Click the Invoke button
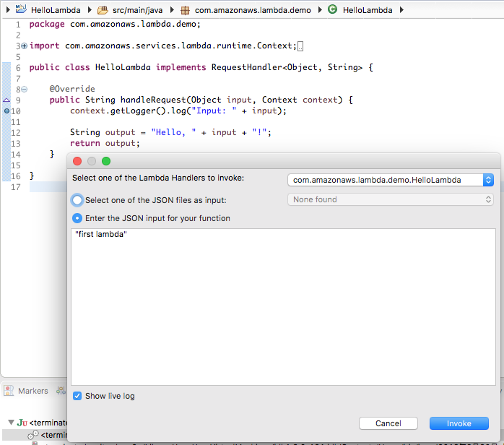 coord(459,423)
